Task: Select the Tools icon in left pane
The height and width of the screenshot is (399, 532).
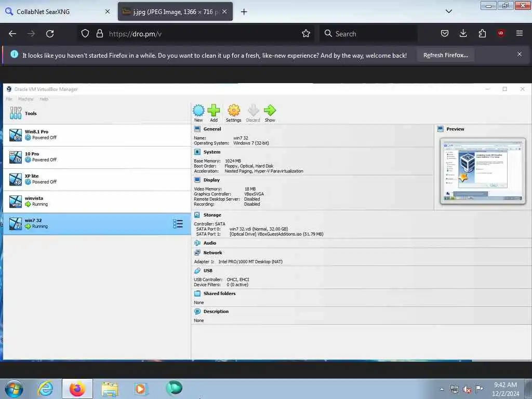Action: tap(16, 113)
